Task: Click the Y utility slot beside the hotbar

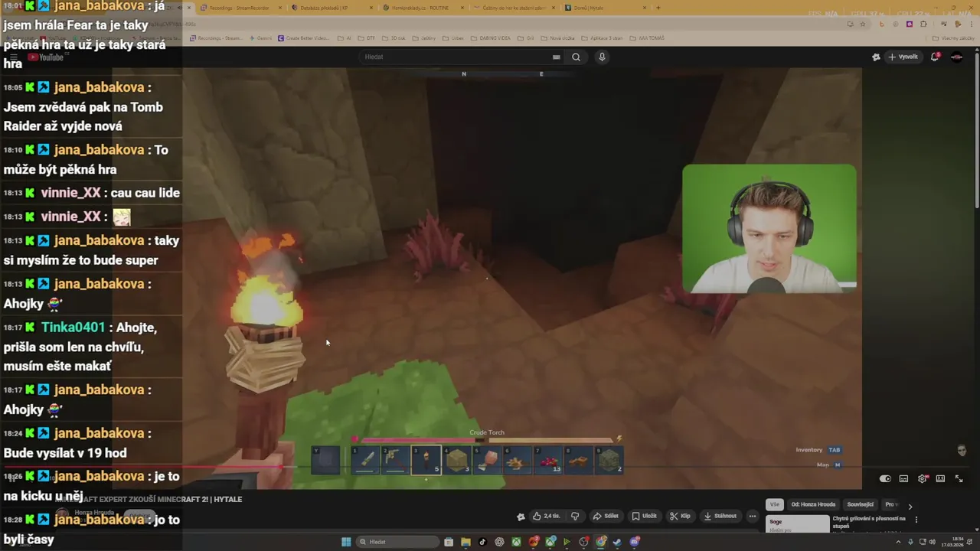Action: click(x=325, y=460)
